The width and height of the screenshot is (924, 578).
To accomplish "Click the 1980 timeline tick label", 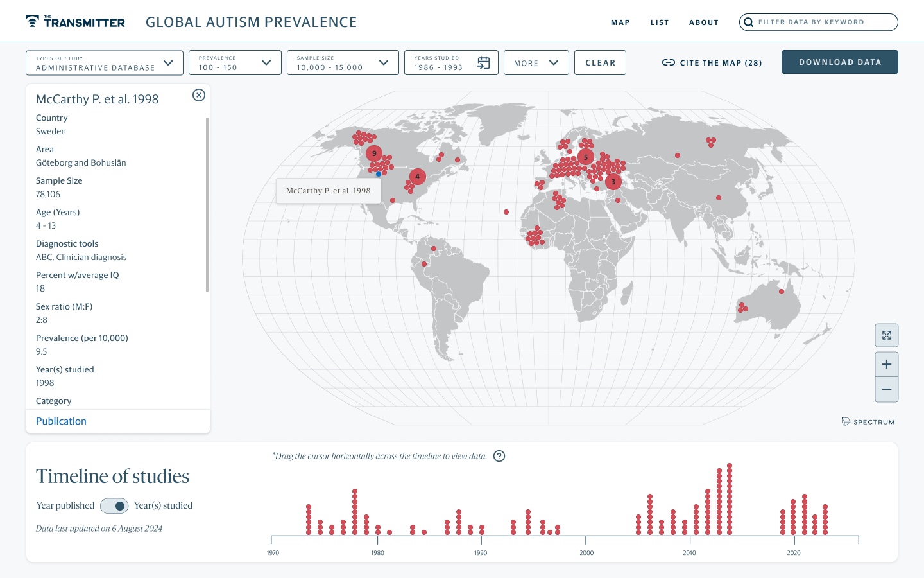I will (377, 553).
